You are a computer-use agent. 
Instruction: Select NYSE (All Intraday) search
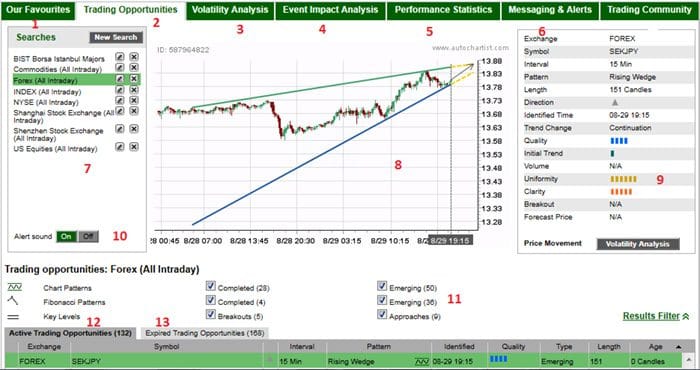point(46,103)
